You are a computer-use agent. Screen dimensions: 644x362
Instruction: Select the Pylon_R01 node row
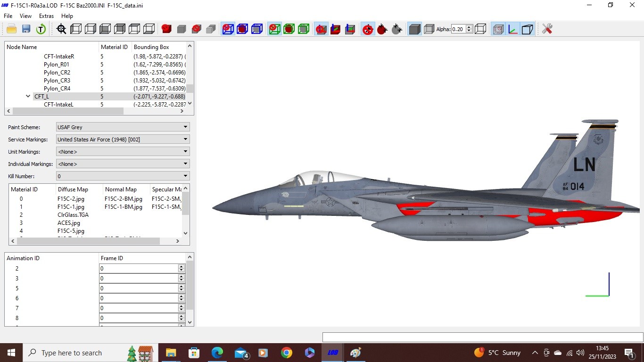[95, 65]
